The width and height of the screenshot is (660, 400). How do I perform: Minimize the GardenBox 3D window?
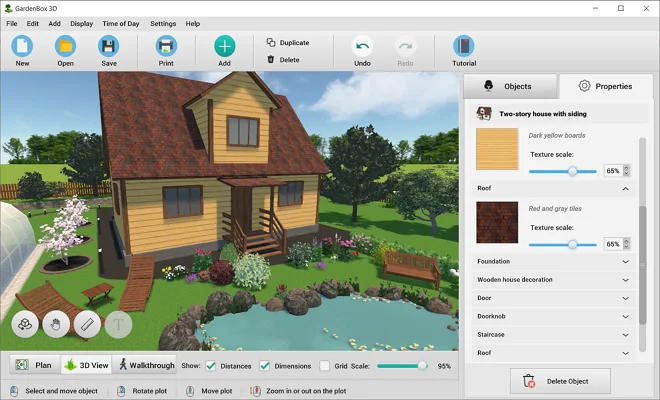(596, 8)
